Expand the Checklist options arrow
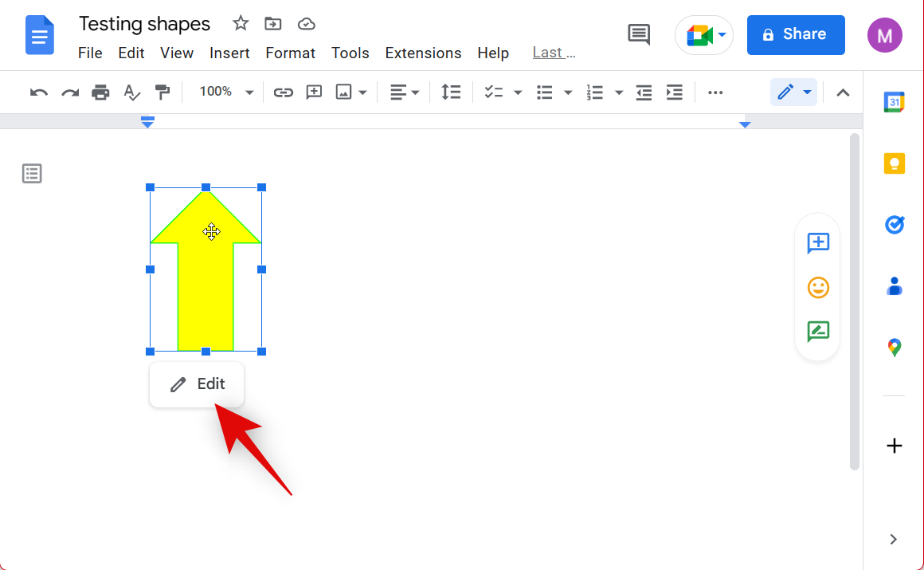Image resolution: width=924 pixels, height=570 pixels. [518, 92]
